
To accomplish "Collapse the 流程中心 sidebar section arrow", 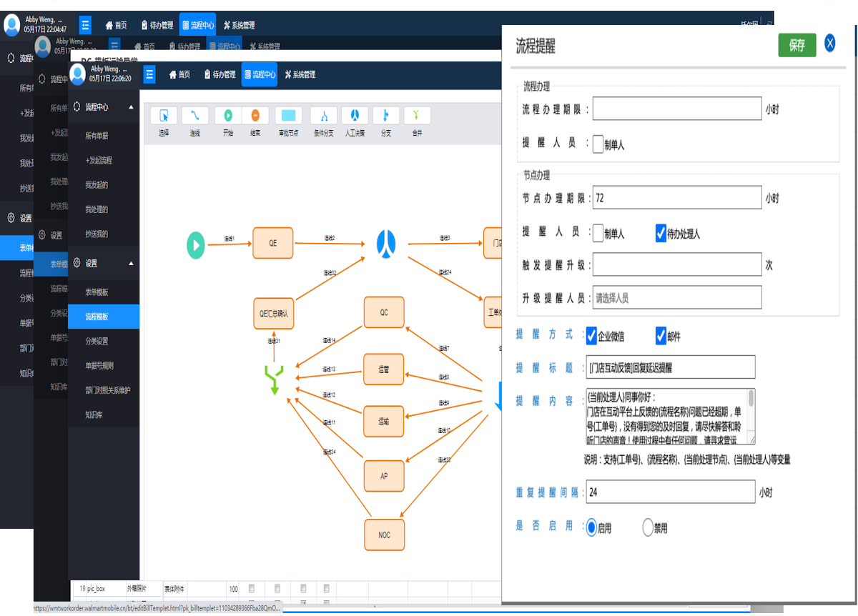I will (x=131, y=107).
